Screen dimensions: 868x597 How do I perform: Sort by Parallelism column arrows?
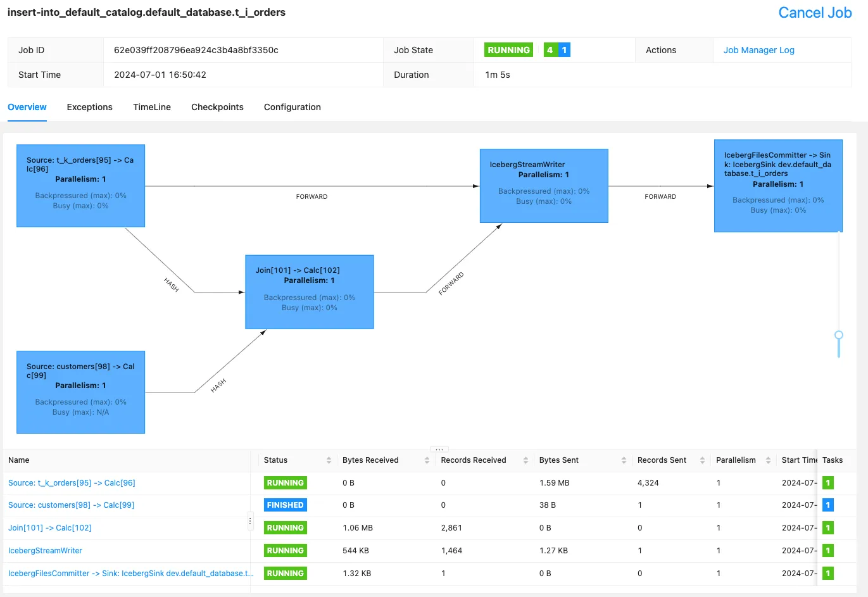[x=768, y=460]
